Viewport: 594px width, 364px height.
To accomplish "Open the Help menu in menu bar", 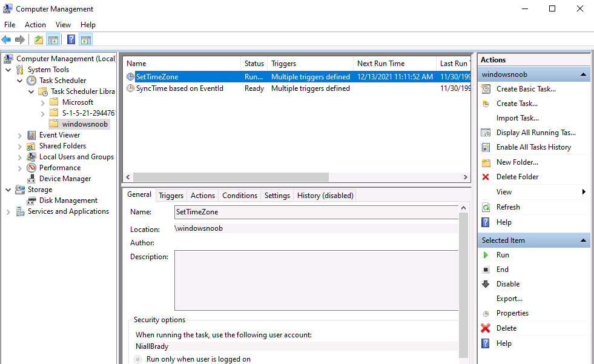I will point(88,25).
